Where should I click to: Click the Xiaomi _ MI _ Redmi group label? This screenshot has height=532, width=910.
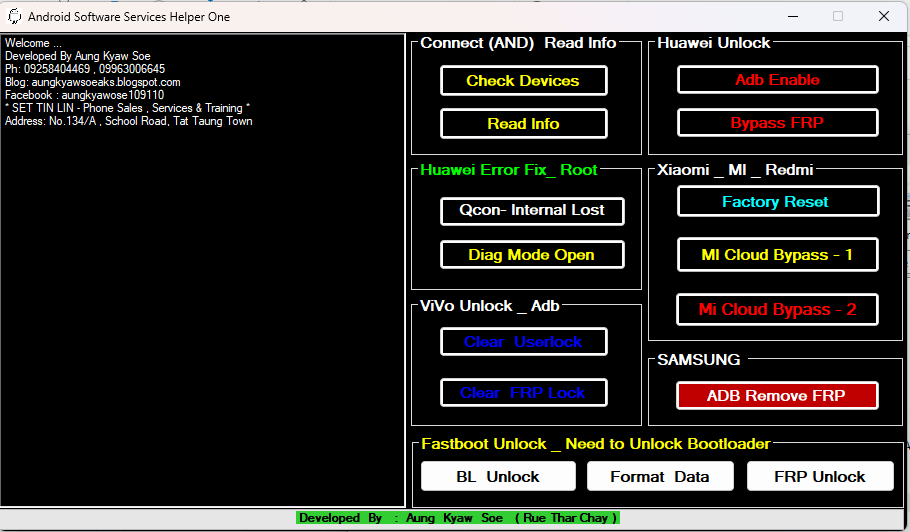click(735, 169)
